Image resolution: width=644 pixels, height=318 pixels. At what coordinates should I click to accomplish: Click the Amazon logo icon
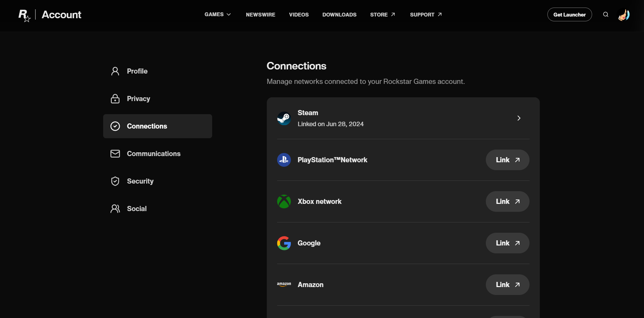click(284, 285)
